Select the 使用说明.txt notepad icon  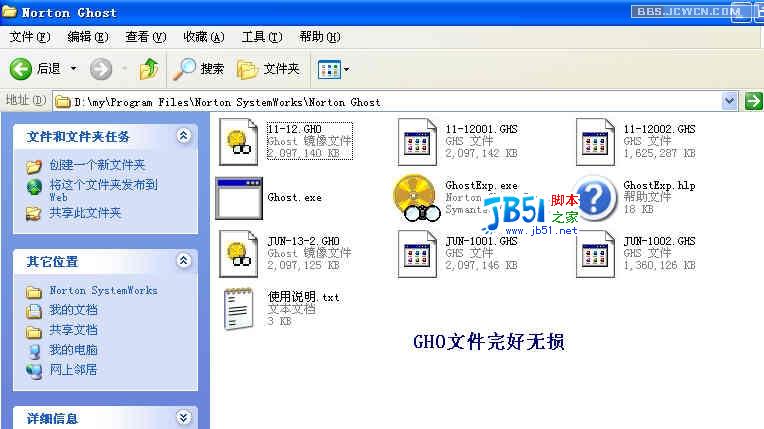point(239,309)
